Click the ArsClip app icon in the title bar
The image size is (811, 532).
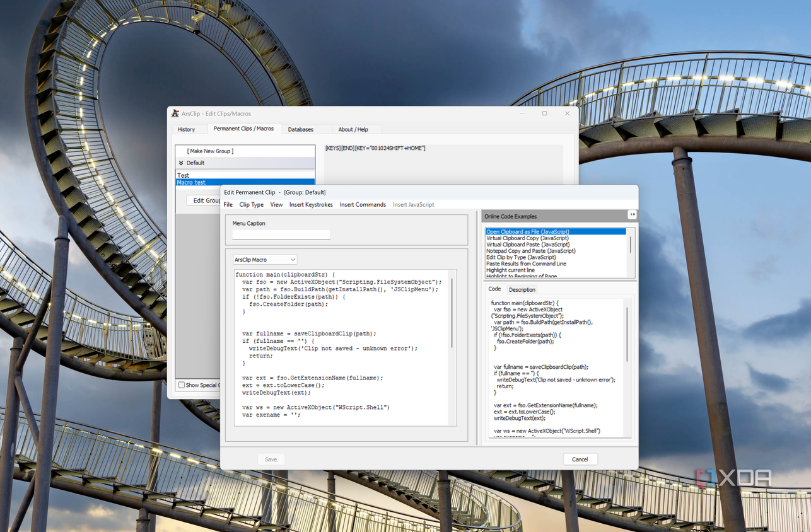point(175,113)
